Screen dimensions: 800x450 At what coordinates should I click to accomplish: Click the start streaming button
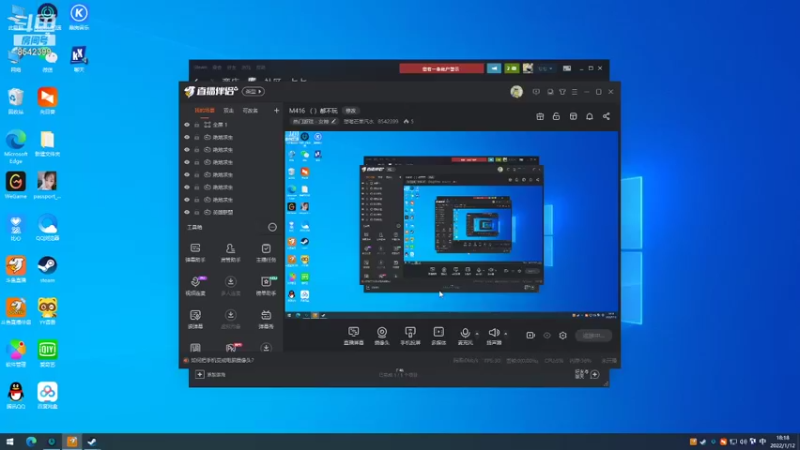coord(593,335)
